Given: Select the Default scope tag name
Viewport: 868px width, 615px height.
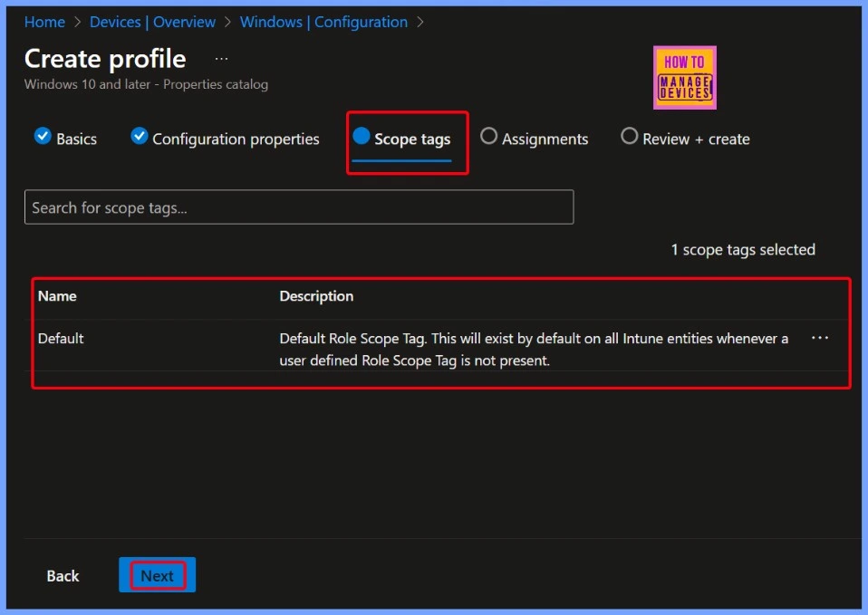Looking at the screenshot, I should point(61,338).
